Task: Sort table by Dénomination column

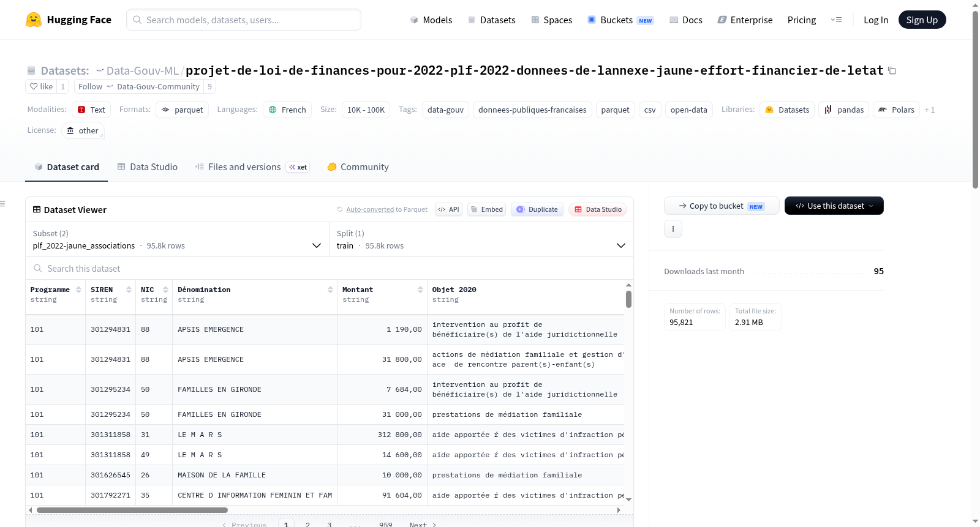Action: (x=330, y=290)
